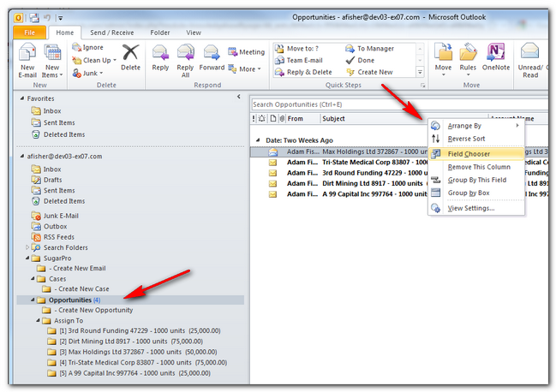Open View Settings from context menu
Viewport: 556px width, 392px height.
pos(476,208)
